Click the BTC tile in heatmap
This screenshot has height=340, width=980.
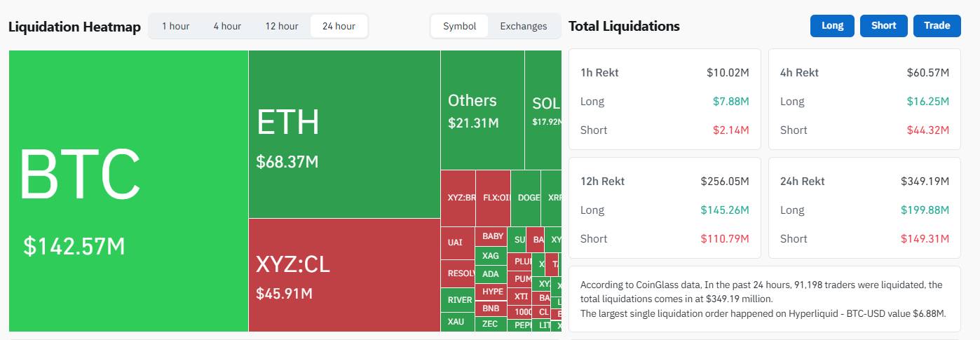(128, 191)
